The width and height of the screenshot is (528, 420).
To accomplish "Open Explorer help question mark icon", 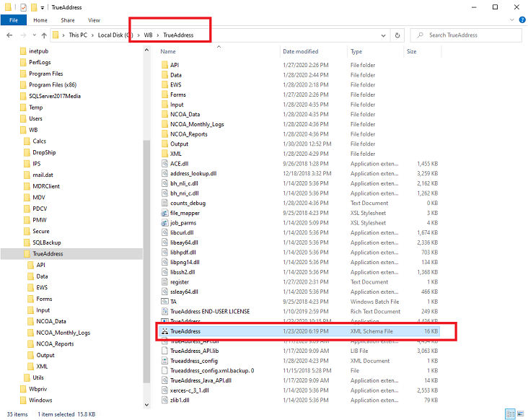I will pos(522,20).
